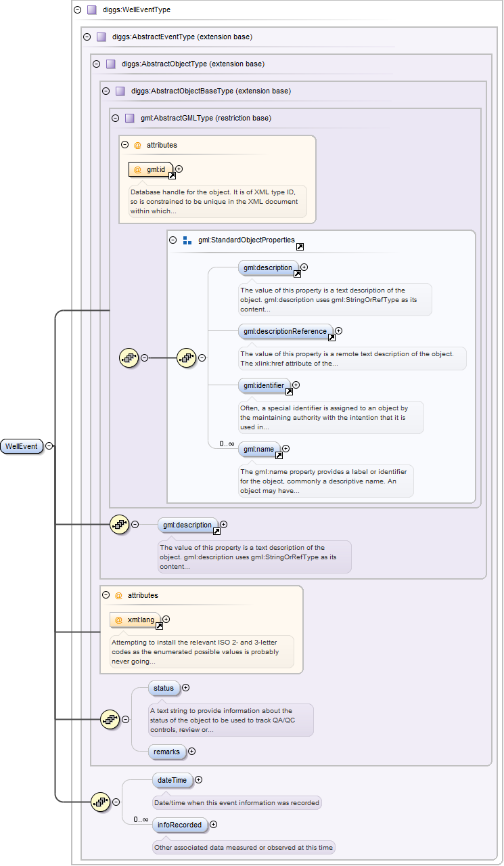Viewport: 504px width, 866px height.
Task: Select the dateTime element node
Action: tap(172, 780)
